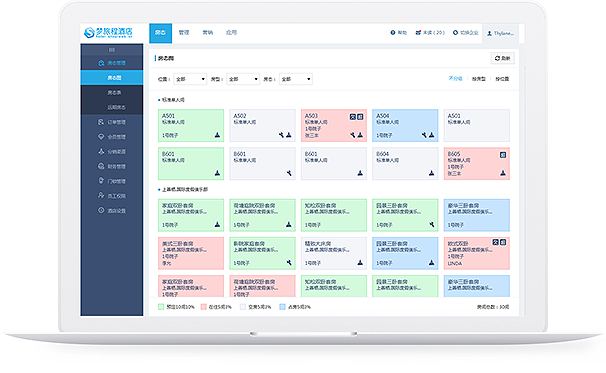The width and height of the screenshot is (606, 373).
Task: Open 门锁管理 door lock management in sidebar
Action: pos(112,181)
